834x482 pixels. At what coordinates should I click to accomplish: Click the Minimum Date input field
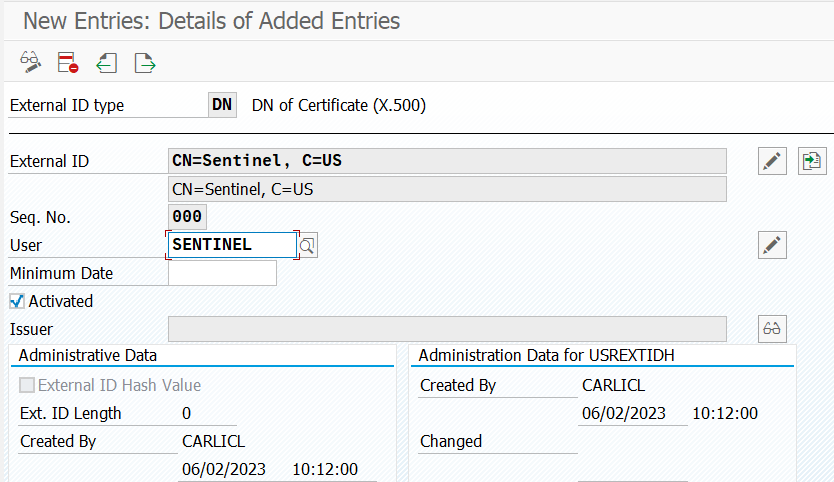[222, 273]
